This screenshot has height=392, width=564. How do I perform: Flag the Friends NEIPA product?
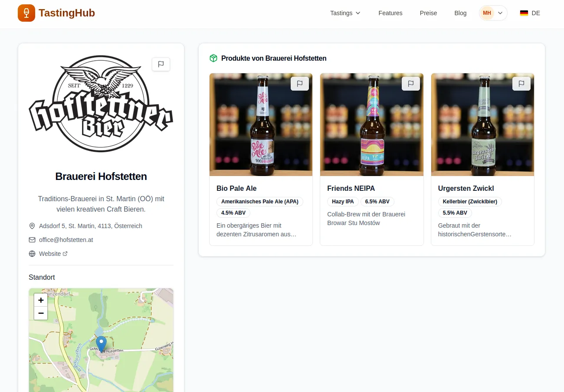pos(411,83)
